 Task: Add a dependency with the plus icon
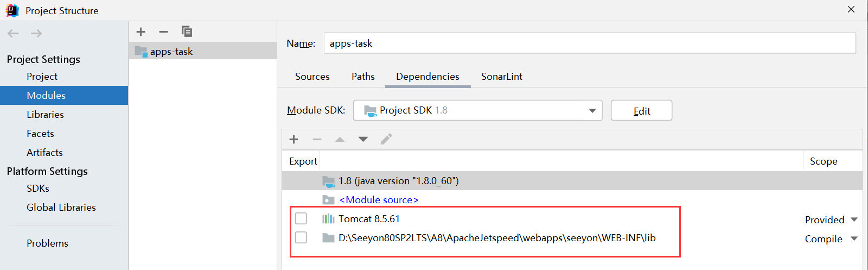click(x=294, y=140)
